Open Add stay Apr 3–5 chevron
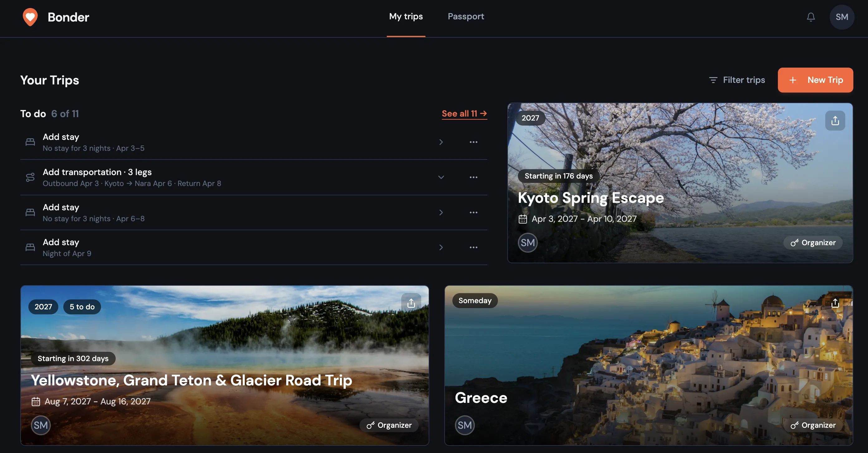Image resolution: width=868 pixels, height=453 pixels. [441, 142]
